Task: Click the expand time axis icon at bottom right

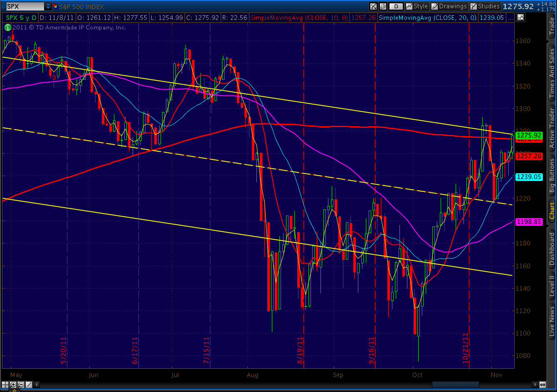Action: tap(543, 385)
